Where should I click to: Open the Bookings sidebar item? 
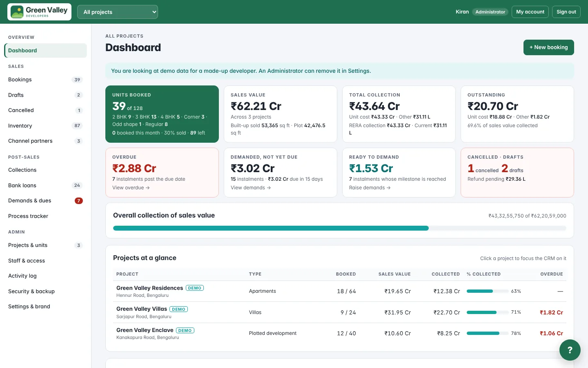click(x=45, y=80)
